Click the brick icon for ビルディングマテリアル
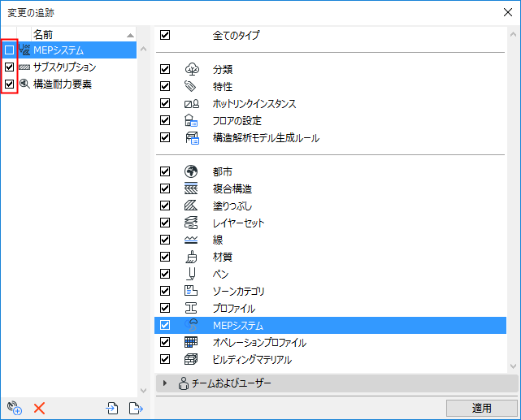This screenshot has height=420, width=521. click(191, 359)
